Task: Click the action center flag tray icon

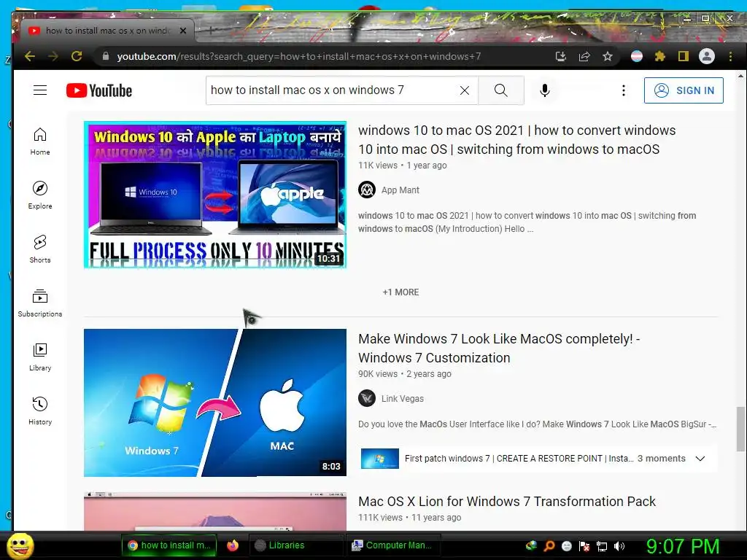Action: coord(584,546)
